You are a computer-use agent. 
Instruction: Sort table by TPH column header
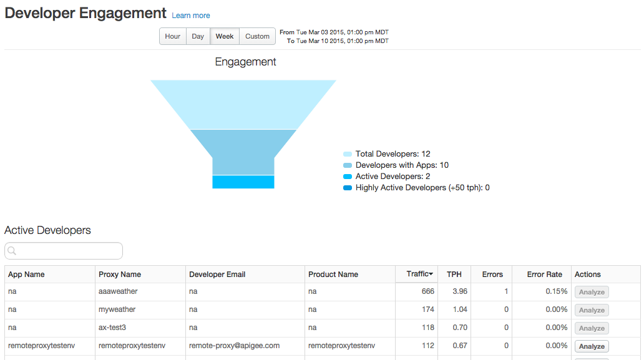coord(454,275)
